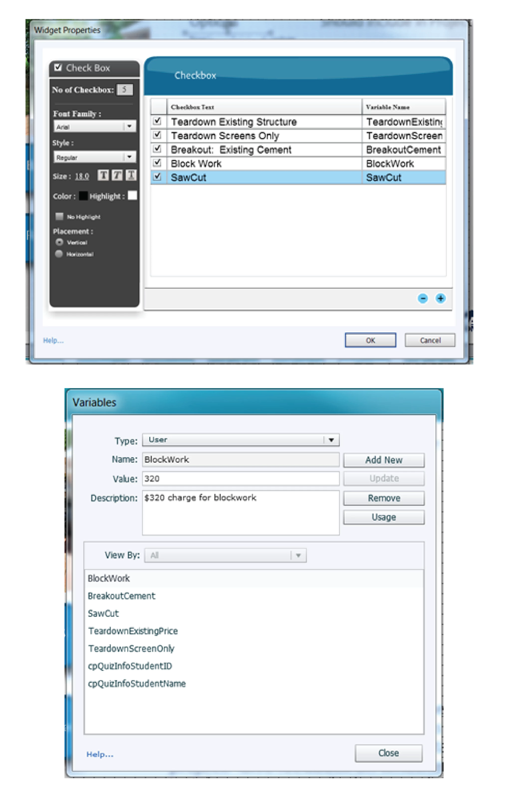Click the minus icon to remove checkbox

[x=423, y=298]
